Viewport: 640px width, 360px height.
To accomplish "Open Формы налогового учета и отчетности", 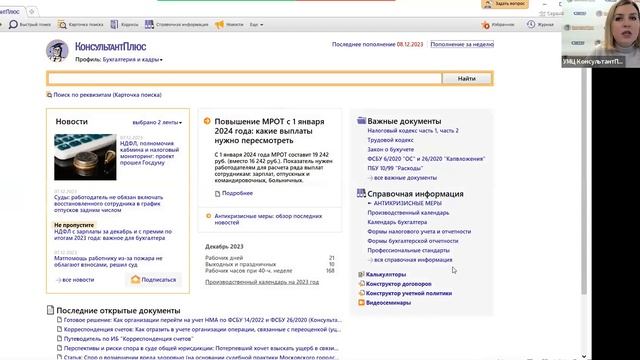I will [419, 231].
